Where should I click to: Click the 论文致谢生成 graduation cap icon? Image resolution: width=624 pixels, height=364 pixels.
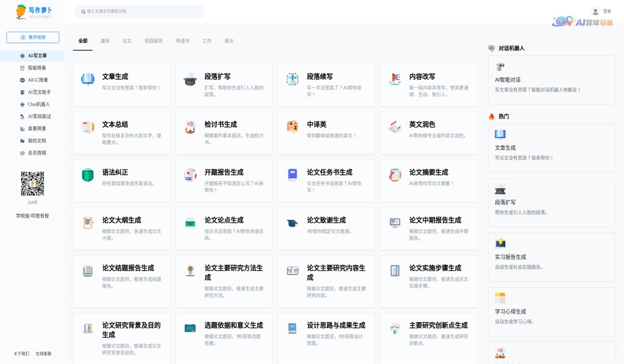coord(292,223)
